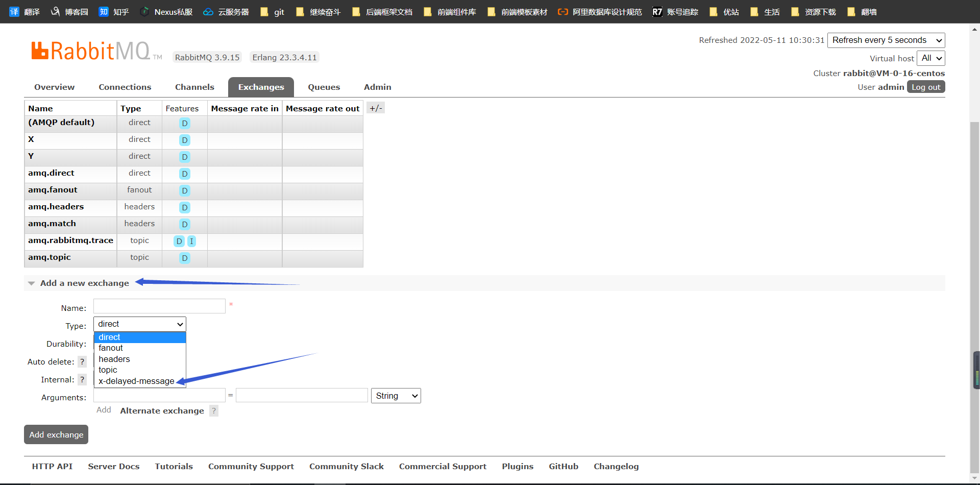Open the Plugins footer link
980x485 pixels.
[x=518, y=467]
